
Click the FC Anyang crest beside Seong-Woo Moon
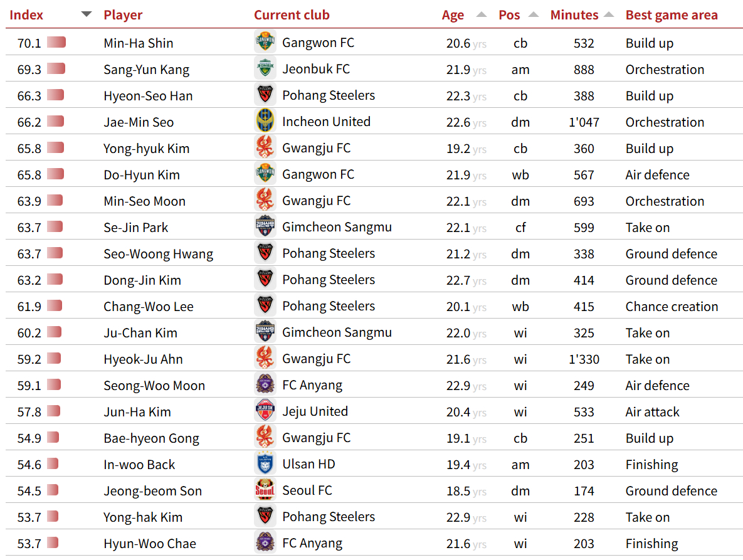(x=265, y=385)
